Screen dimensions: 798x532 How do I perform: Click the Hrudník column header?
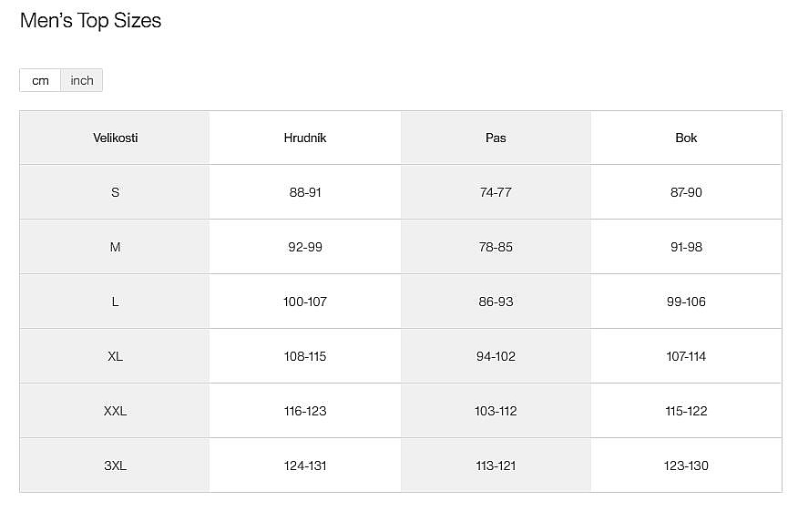pos(305,138)
